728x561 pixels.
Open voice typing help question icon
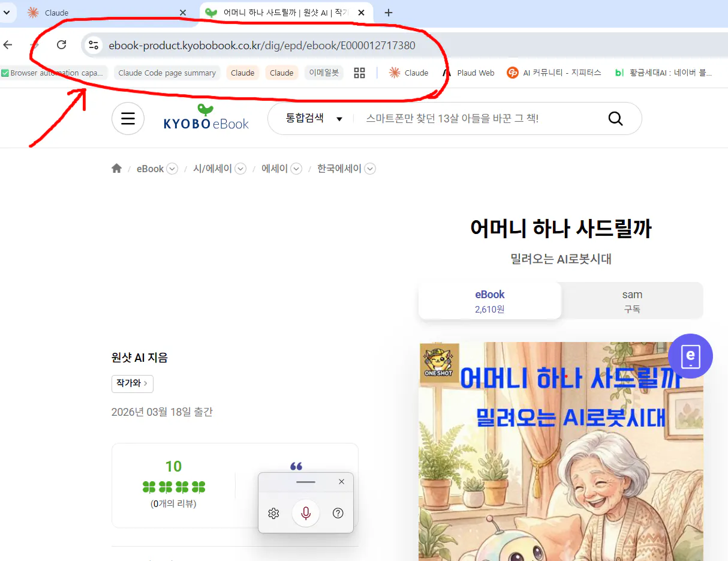pos(338,513)
